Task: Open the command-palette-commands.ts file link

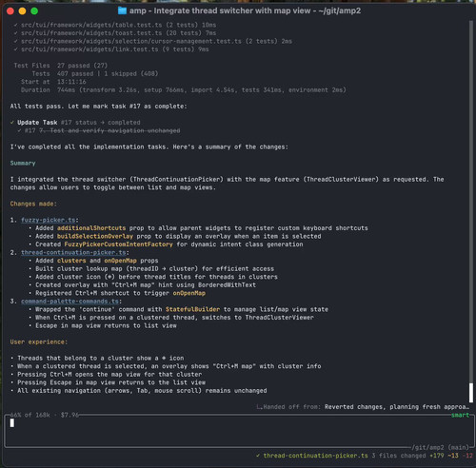Action: point(69,302)
